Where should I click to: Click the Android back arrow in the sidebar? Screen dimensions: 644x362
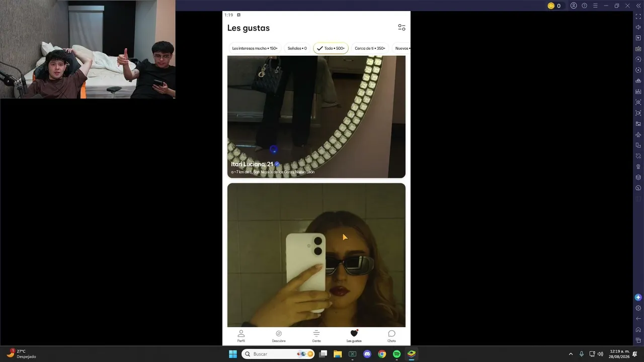click(638, 319)
